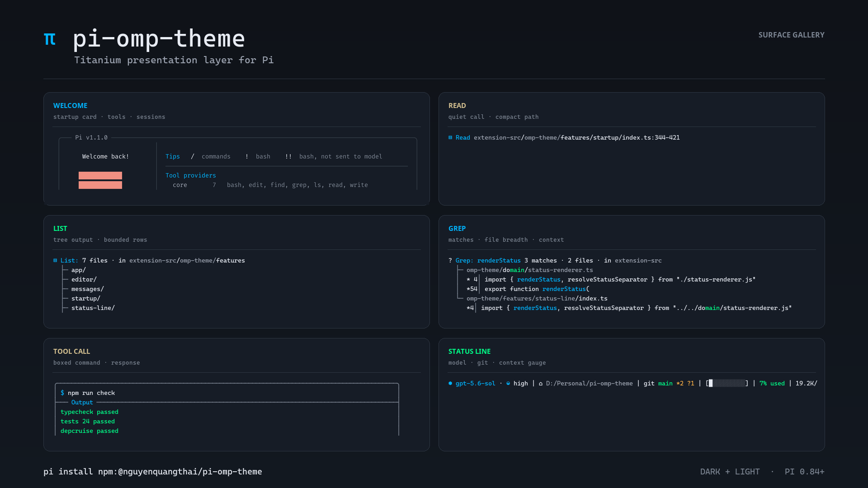Click the SURFACE GALLERY label
Screen dimensions: 868x488
(792, 35)
